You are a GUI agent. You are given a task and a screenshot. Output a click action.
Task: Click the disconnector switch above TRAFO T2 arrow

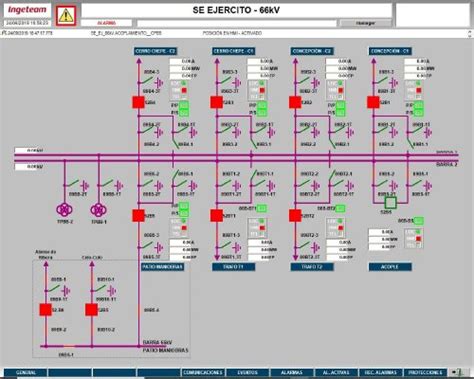303,246
